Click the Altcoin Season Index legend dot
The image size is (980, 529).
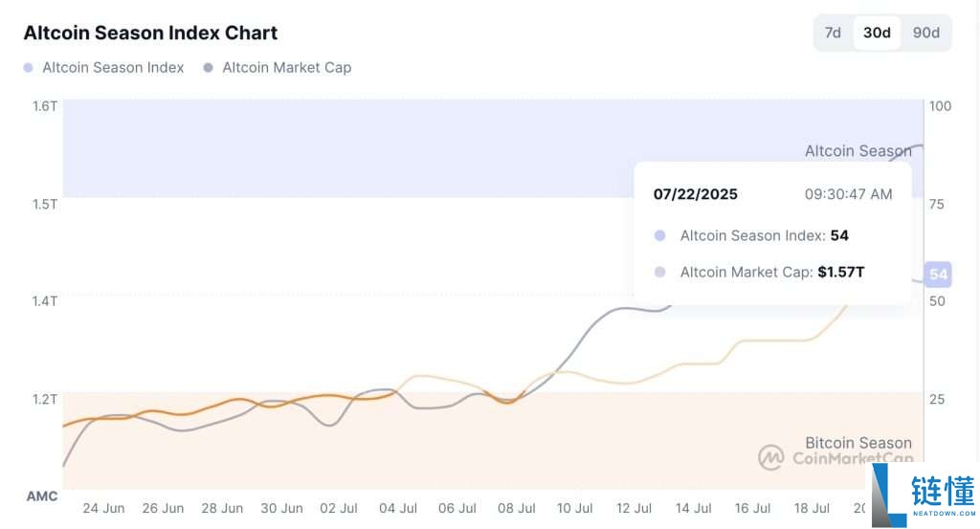coord(28,68)
